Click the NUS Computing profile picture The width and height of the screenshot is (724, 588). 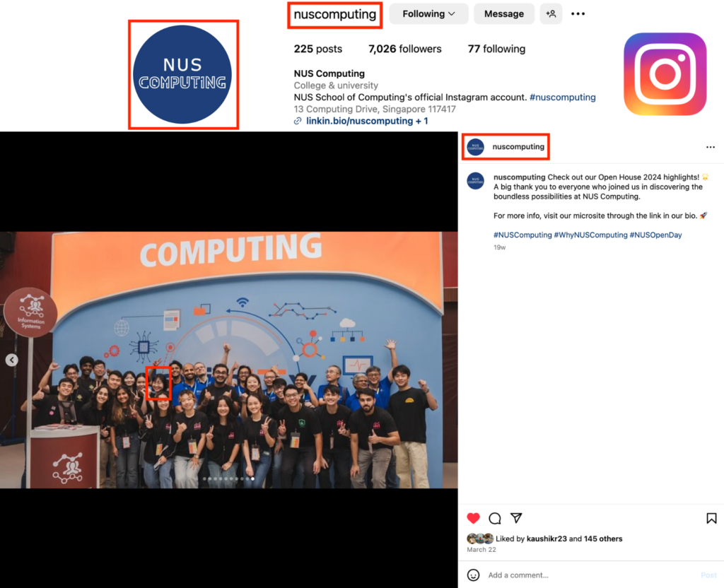183,74
